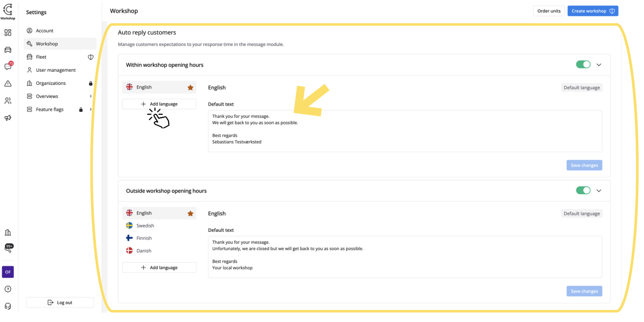Open the vehicles car icon in sidebar

click(x=8, y=50)
